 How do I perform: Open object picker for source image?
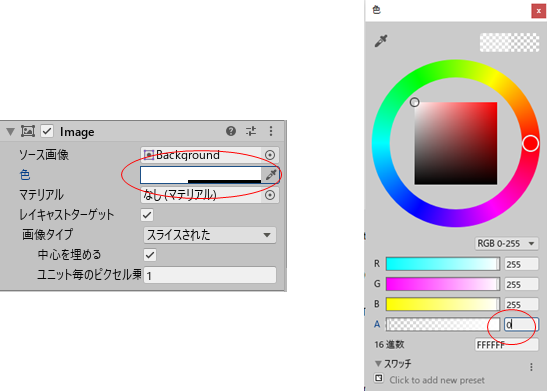coord(270,155)
